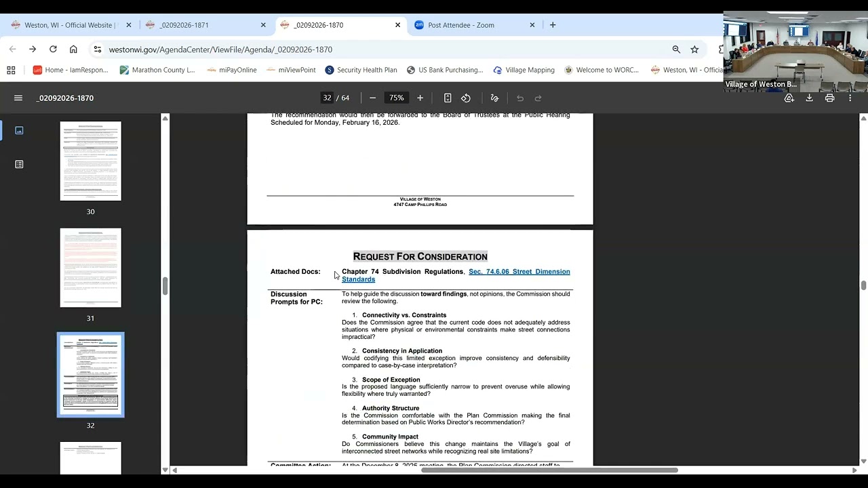Screen dimensions: 868x488
Task: Reload the current page
Action: tap(53, 49)
